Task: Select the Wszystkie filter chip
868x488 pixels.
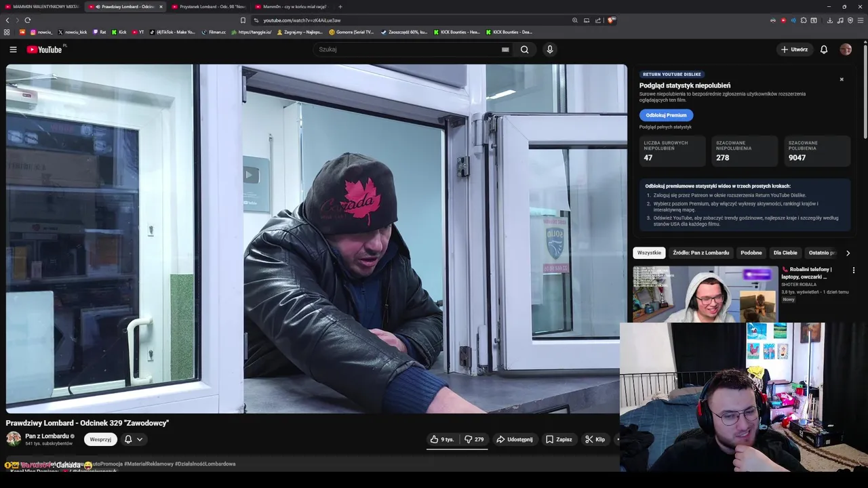Action: tap(649, 253)
